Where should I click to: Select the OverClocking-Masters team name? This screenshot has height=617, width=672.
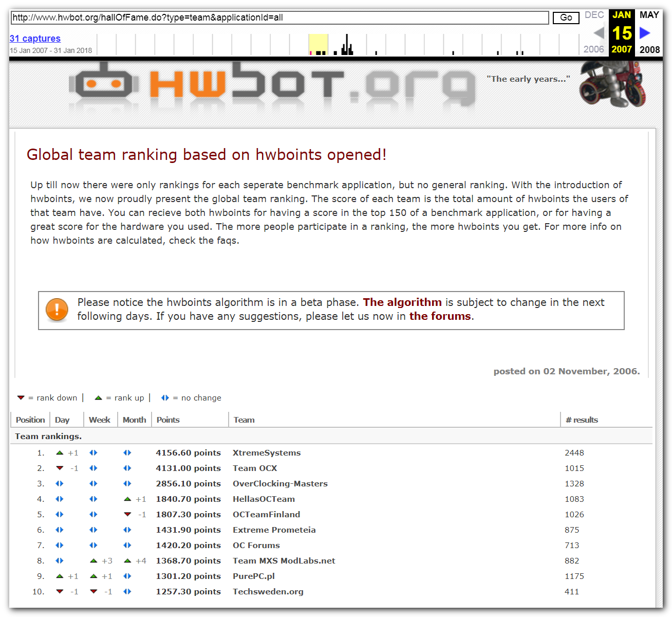(280, 484)
